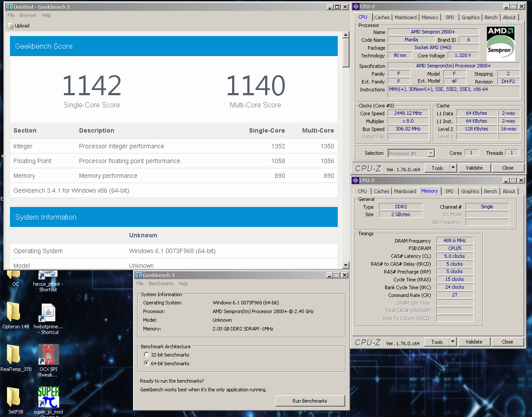The width and height of the screenshot is (532, 417).
Task: Switch to SPD tab in lower CPU-Z
Action: click(449, 191)
